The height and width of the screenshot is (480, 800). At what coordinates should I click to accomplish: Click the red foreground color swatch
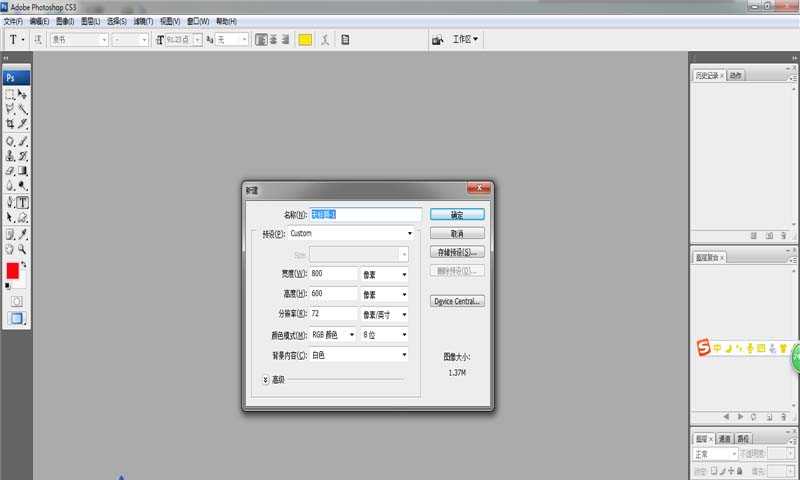(x=13, y=271)
